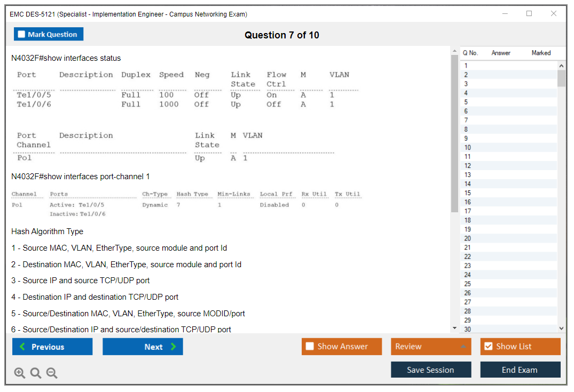This screenshot has width=574, height=392.
Task: Maximize the exam window
Action: click(x=529, y=14)
